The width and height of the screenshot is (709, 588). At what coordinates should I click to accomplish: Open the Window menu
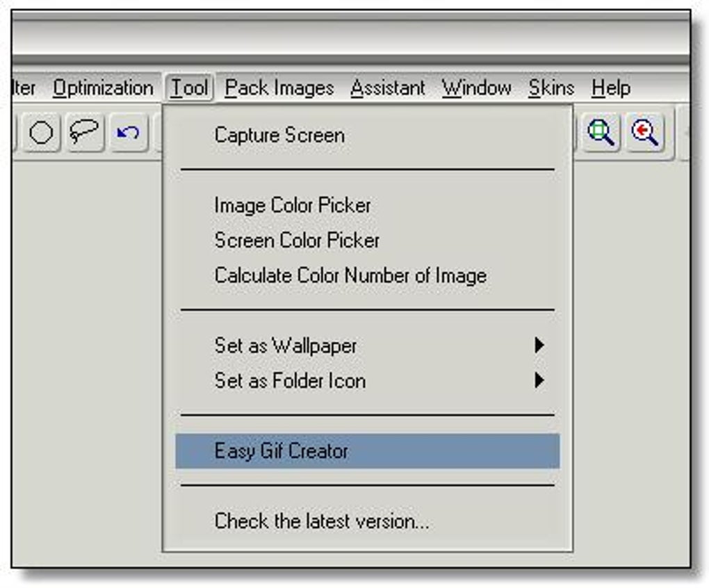click(x=477, y=88)
